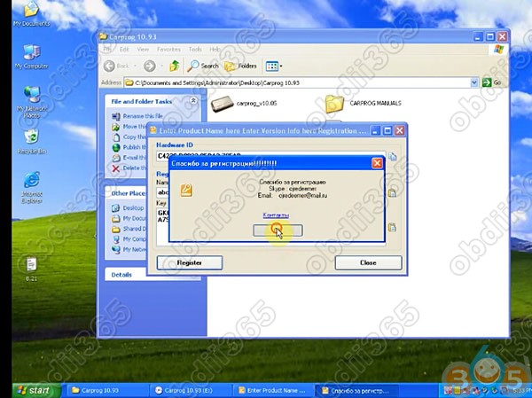Open the Favorites menu
The image size is (532, 398).
pos(168,50)
